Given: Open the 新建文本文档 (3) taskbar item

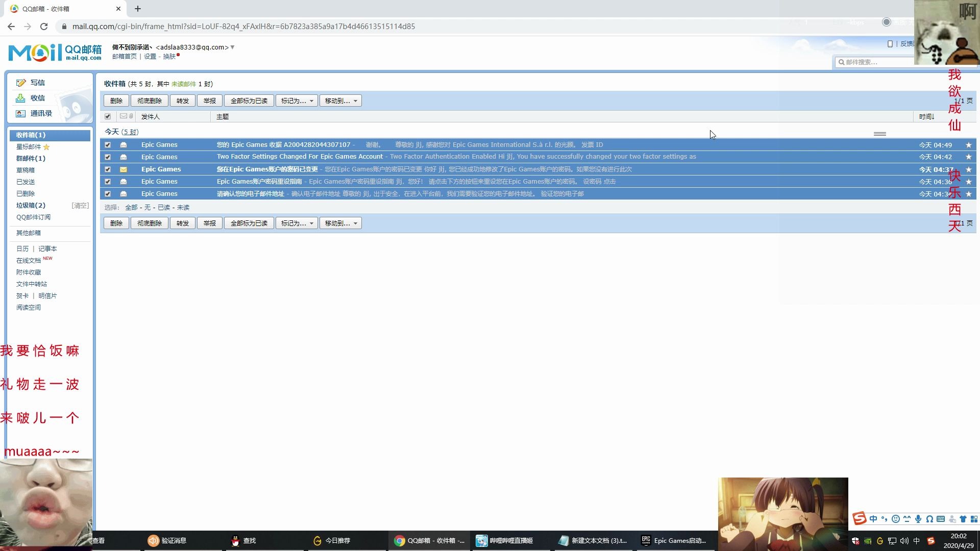Looking at the screenshot, I should coord(593,541).
